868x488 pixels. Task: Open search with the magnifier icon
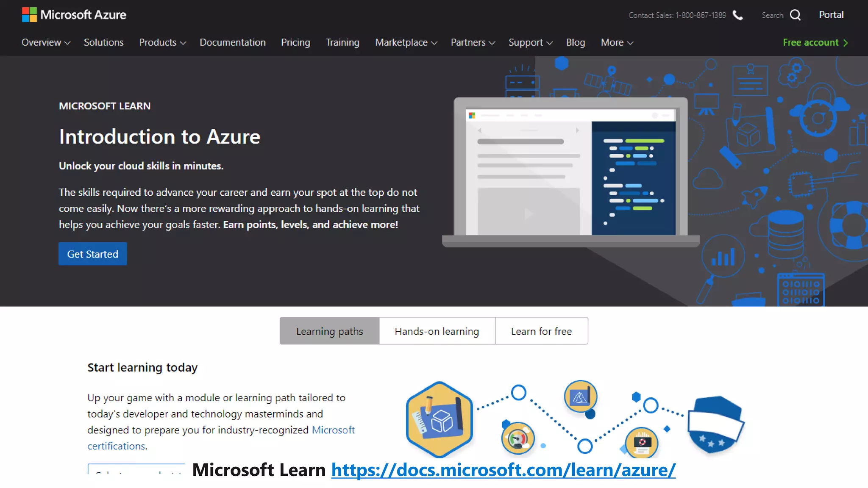pyautogui.click(x=796, y=15)
